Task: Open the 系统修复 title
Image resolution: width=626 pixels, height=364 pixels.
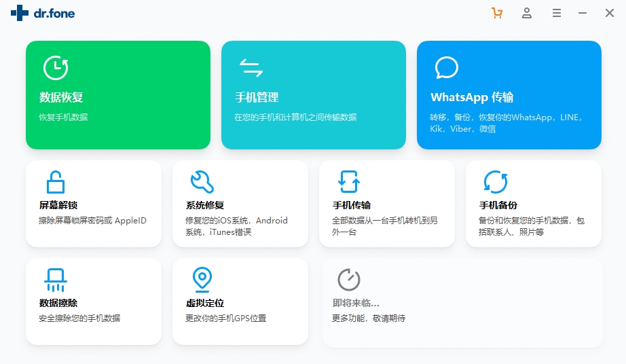Action: coord(205,205)
